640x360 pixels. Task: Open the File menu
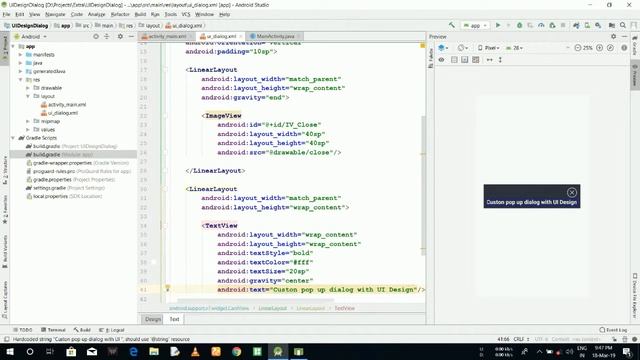(x=6, y=14)
